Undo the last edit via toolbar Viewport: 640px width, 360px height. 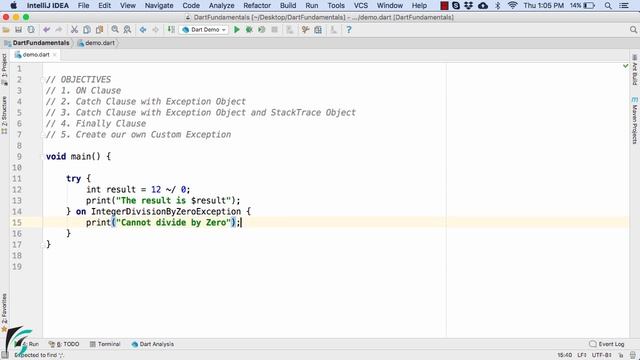pyautogui.click(x=47, y=30)
